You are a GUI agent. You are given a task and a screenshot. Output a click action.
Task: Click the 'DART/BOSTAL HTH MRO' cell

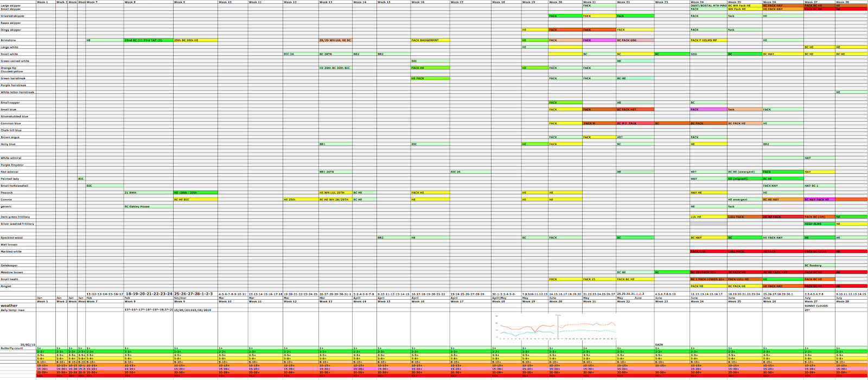tap(709, 5)
